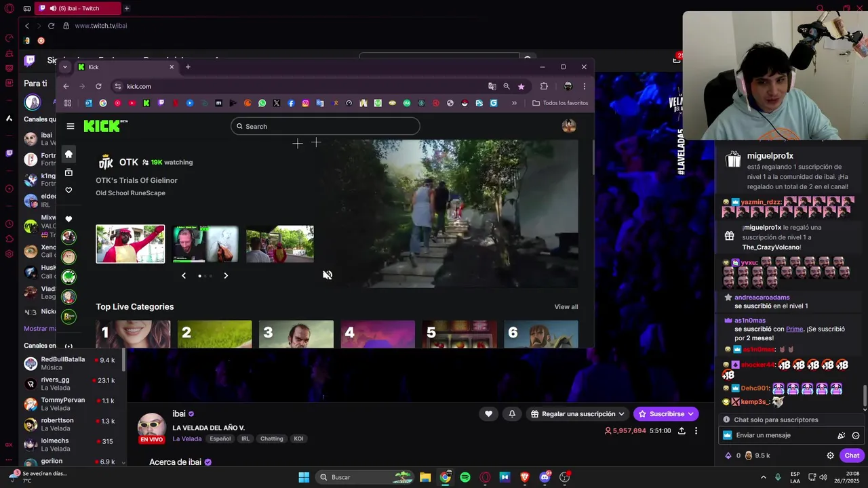Open Kick hamburger menu
868x488 pixels.
(71, 126)
